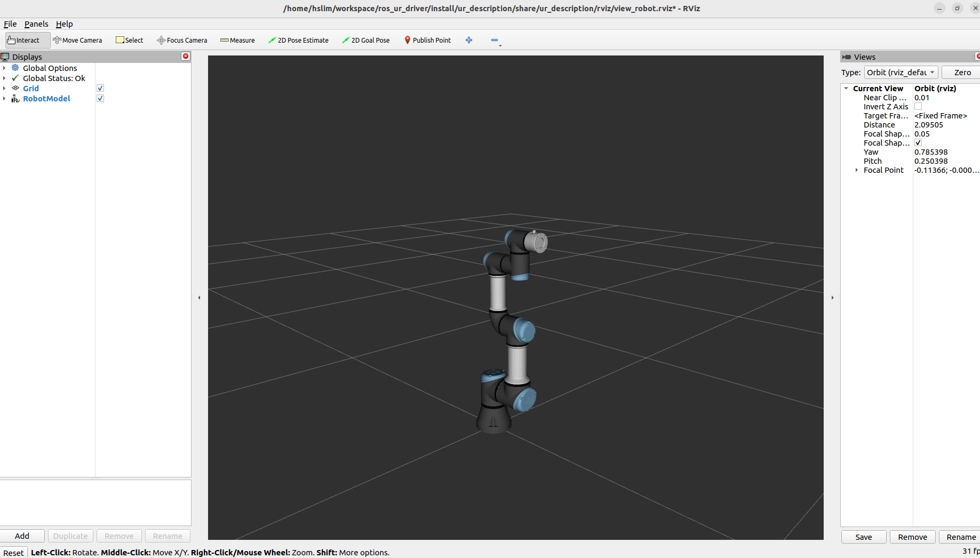Click the Rename view button
This screenshot has height=558, width=980.
pos(960,537)
